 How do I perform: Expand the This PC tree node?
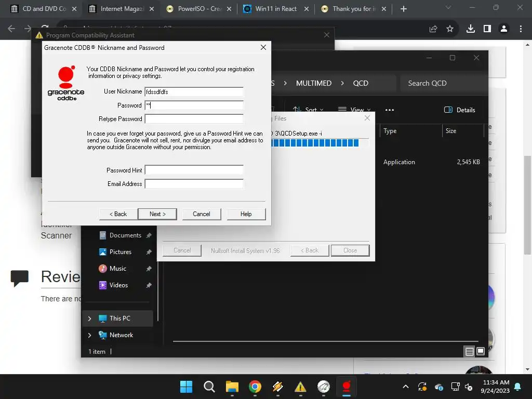click(89, 318)
